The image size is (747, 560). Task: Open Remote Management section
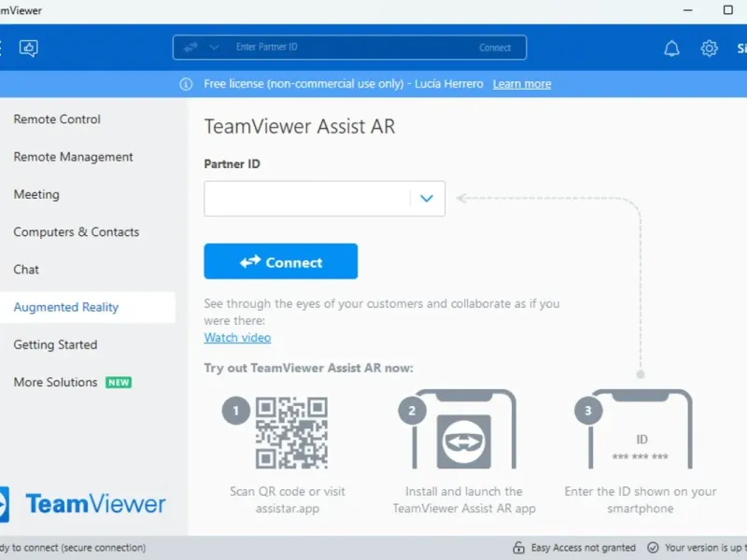pos(73,157)
